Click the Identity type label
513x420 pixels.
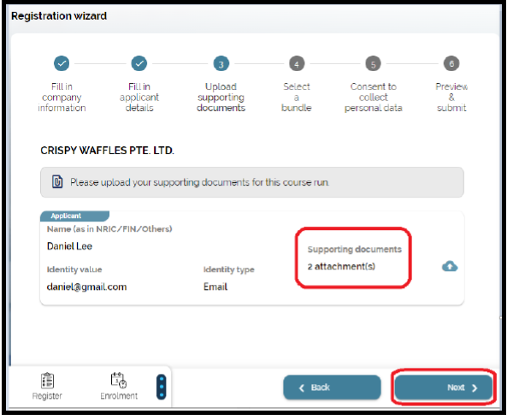click(x=228, y=269)
